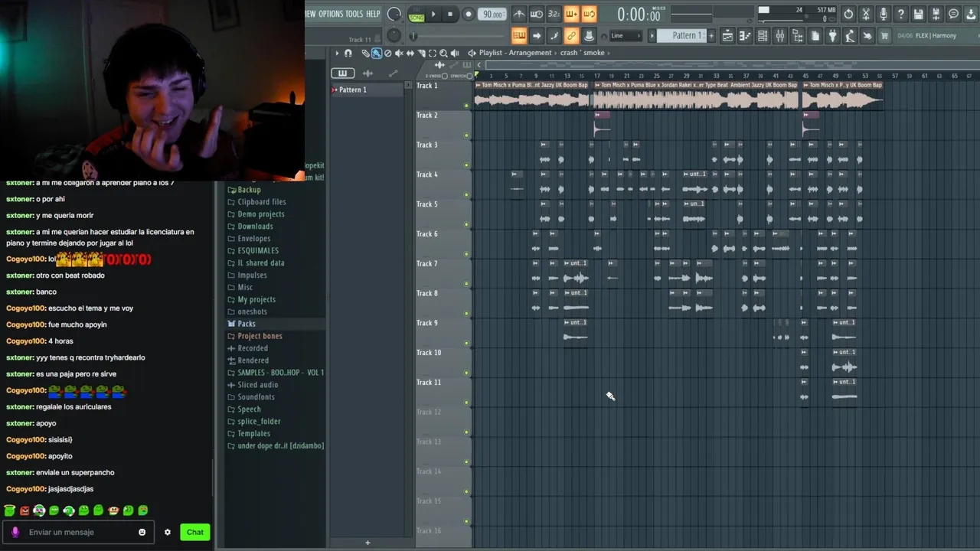Select the Select marquee tool in Playlist
This screenshot has height=551, width=980.
click(x=433, y=53)
